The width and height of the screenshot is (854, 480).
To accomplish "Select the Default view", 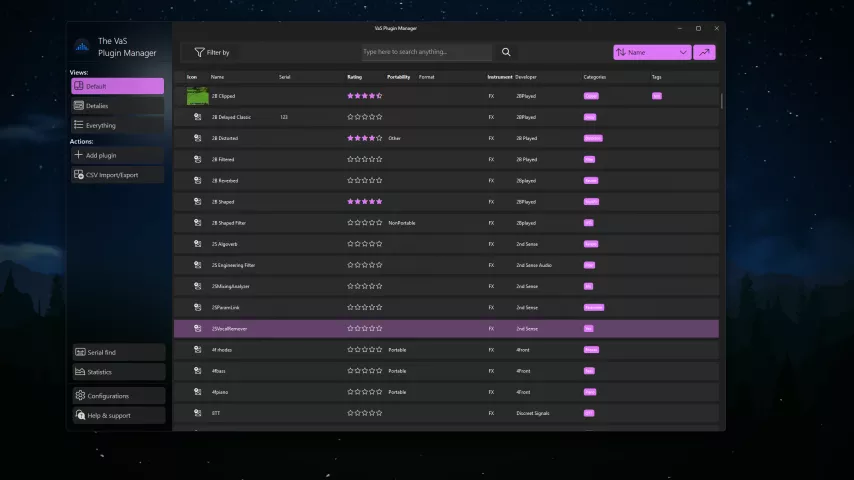I will pyautogui.click(x=117, y=86).
